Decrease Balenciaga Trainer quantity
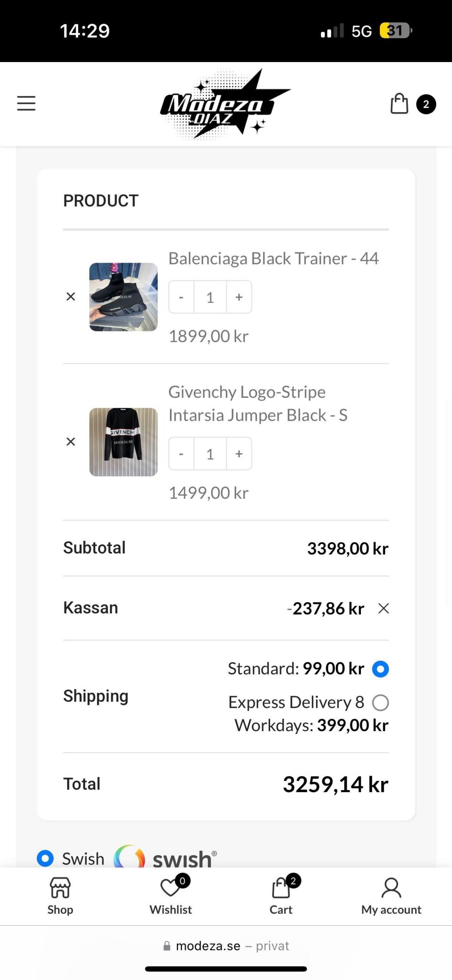This screenshot has width=452, height=980. [x=181, y=297]
